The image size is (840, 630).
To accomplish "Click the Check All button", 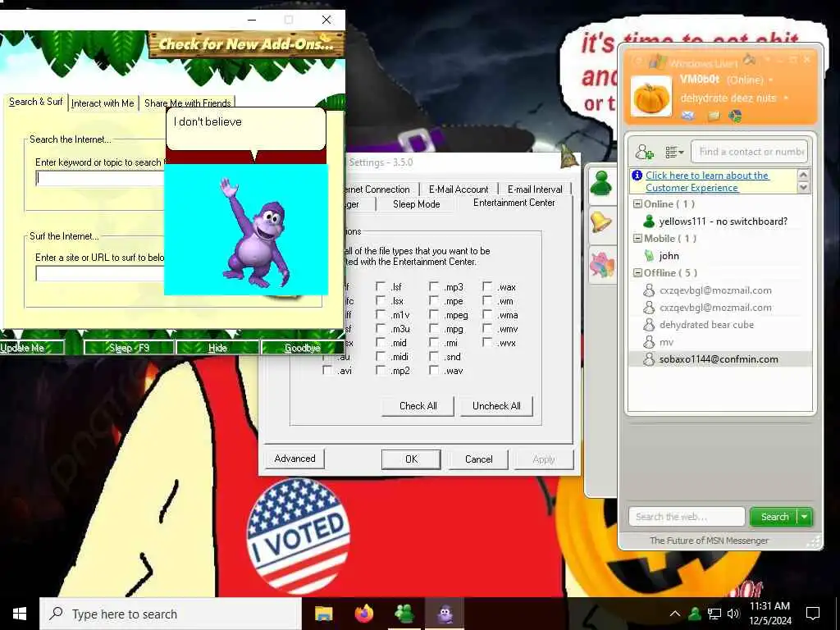I will [418, 405].
